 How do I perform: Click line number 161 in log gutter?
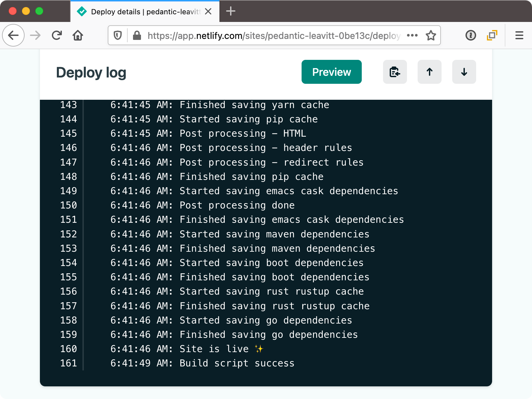pyautogui.click(x=68, y=363)
